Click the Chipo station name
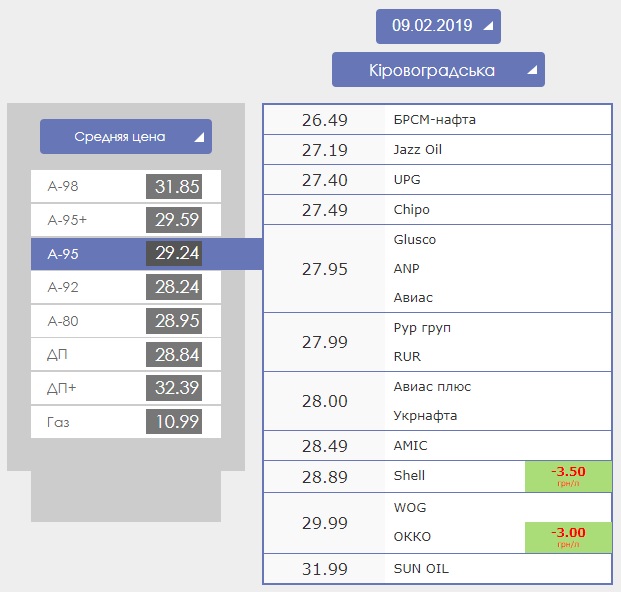Viewport: 621px width, 592px height. 411,210
